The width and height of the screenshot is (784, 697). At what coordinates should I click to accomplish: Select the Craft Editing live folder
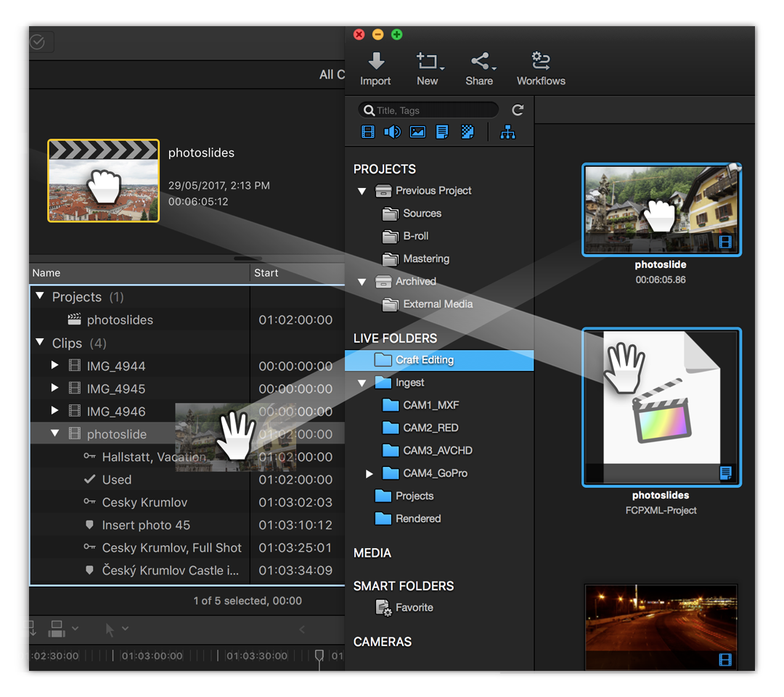pyautogui.click(x=428, y=359)
